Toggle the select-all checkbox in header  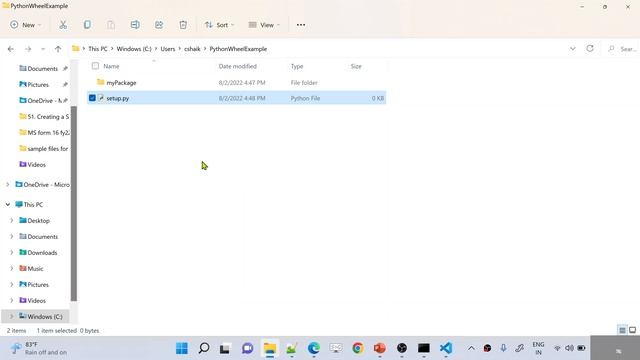click(x=95, y=66)
